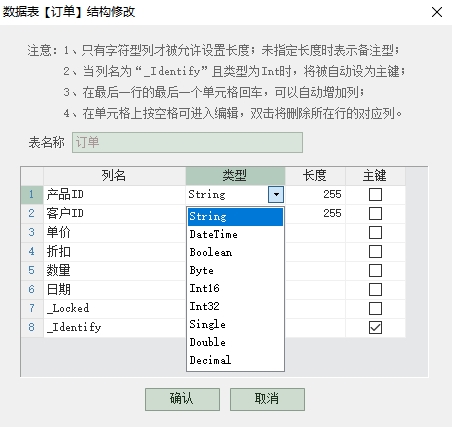This screenshot has height=427, width=452.
Task: Select row header number 3
Action: point(32,232)
